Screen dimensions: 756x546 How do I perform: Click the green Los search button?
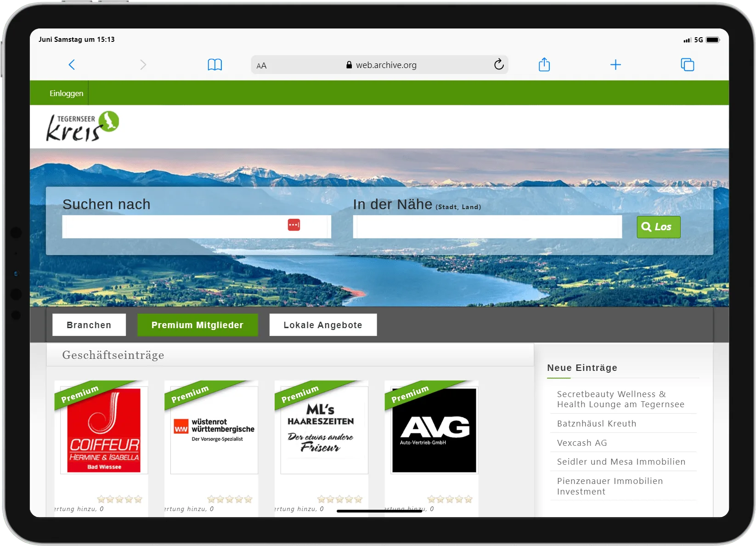659,227
